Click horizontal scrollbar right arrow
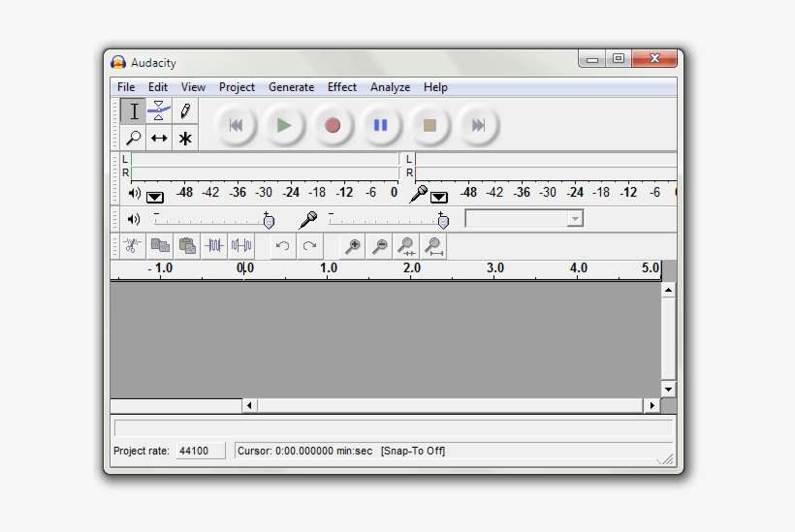795x532 pixels. click(652, 405)
